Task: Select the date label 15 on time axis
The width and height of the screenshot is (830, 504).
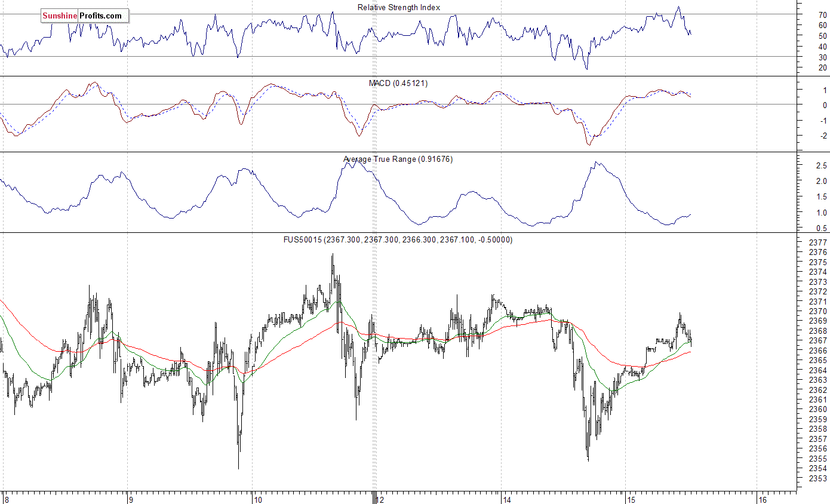Action: click(x=632, y=499)
